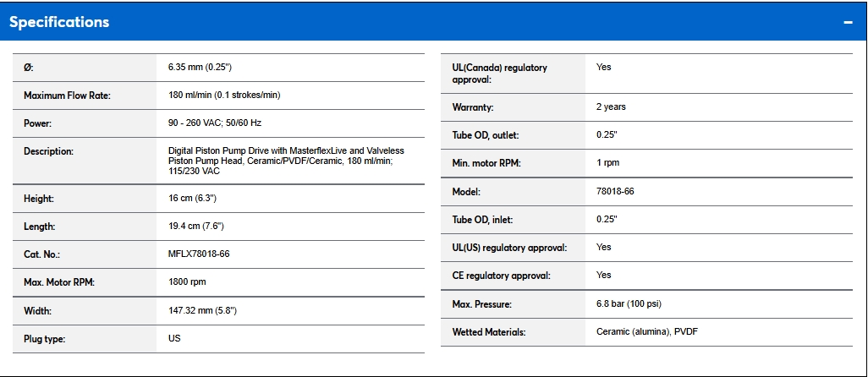Click the CE regulatory approval label
The width and height of the screenshot is (868, 377).
point(501,276)
